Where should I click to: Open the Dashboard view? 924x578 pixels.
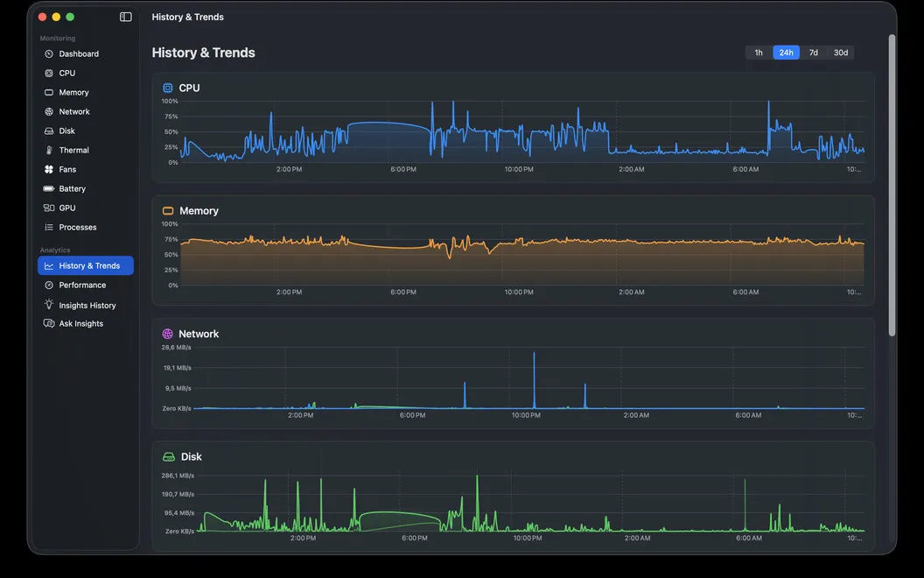[x=86, y=53]
